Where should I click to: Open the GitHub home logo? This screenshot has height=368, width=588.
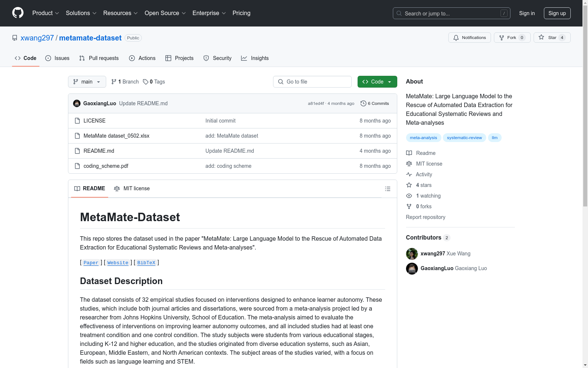(18, 13)
